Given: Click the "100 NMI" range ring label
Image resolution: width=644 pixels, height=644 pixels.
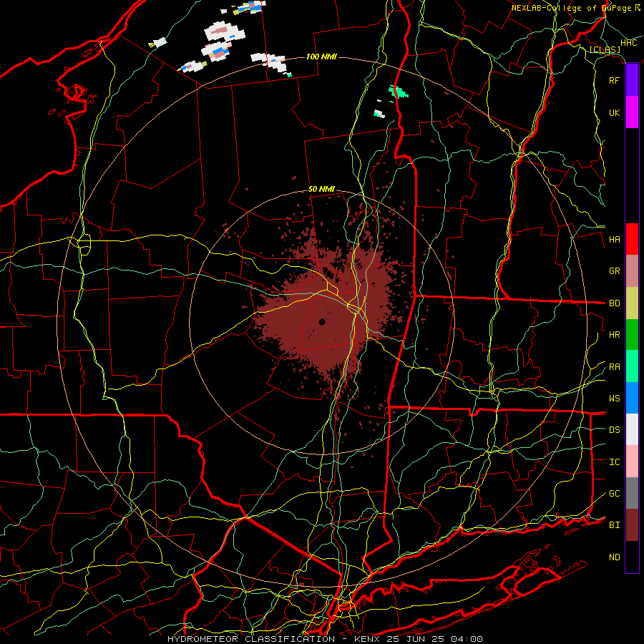Looking at the screenshot, I should pos(321,57).
